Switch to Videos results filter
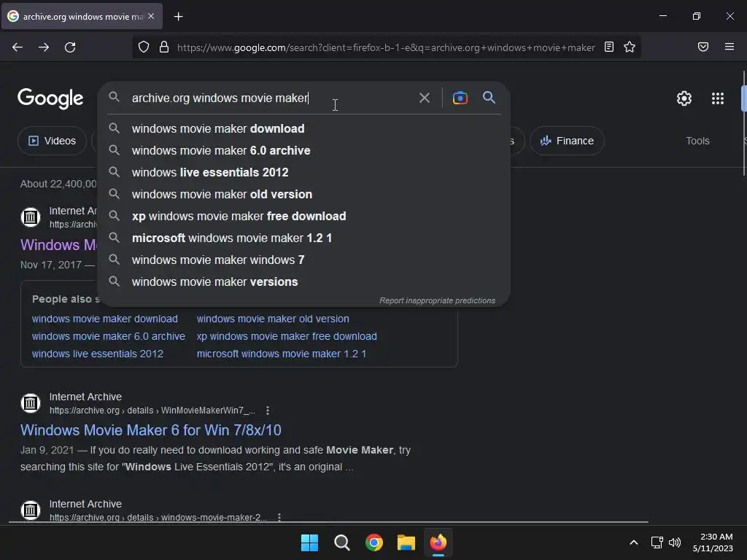 [53, 141]
